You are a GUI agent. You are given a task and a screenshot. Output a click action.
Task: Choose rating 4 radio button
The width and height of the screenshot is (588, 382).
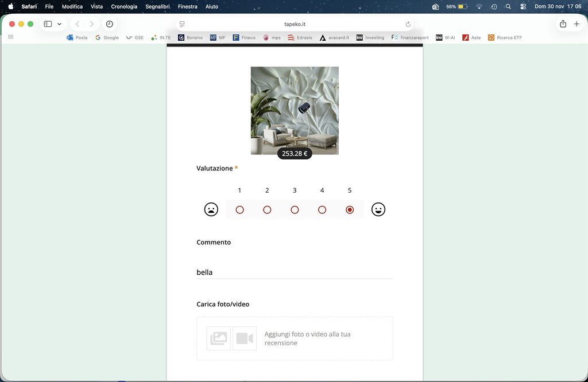(x=322, y=210)
